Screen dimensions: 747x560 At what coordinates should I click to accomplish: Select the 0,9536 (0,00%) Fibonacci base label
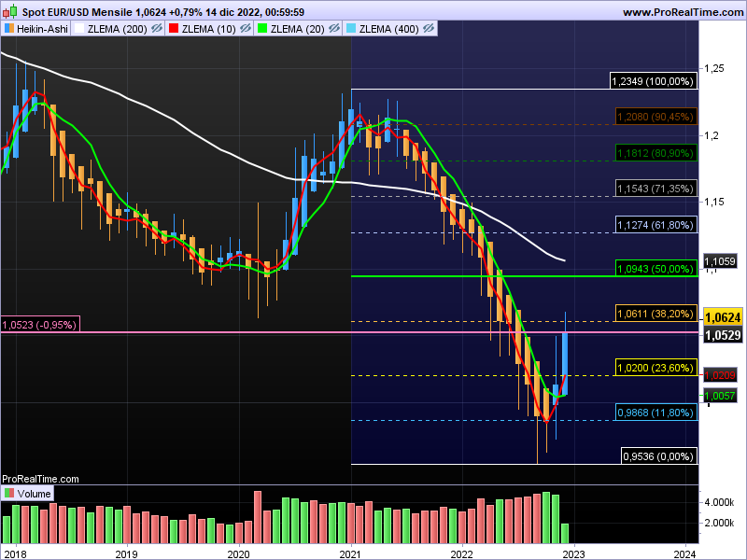tap(659, 457)
